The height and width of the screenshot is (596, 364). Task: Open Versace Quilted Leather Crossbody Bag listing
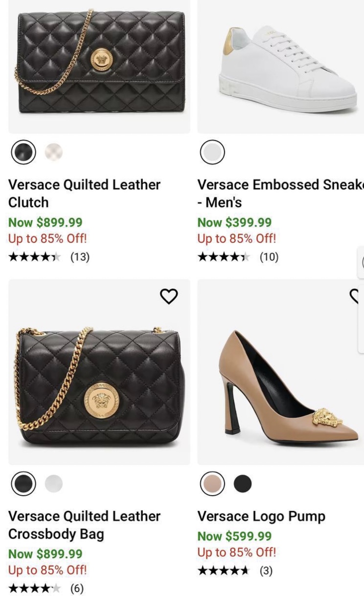[84, 525]
